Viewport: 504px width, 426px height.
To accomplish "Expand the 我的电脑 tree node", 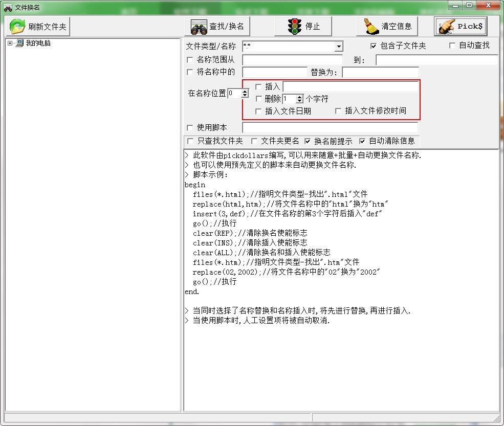I will coord(10,43).
